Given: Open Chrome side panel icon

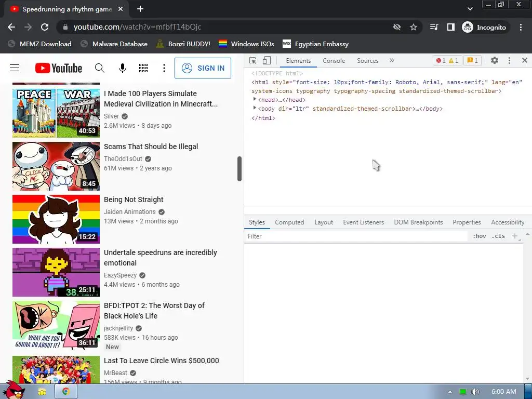Looking at the screenshot, I should (x=450, y=27).
